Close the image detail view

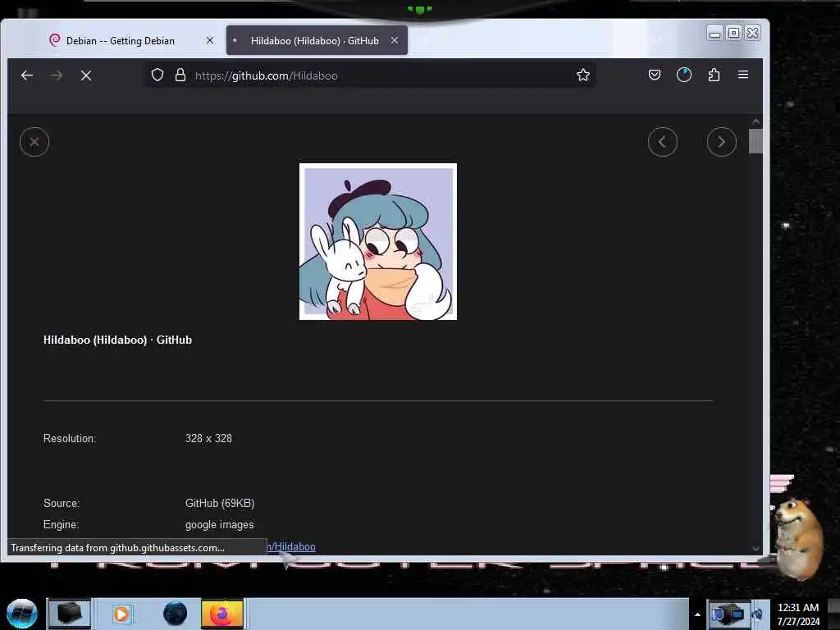click(34, 142)
